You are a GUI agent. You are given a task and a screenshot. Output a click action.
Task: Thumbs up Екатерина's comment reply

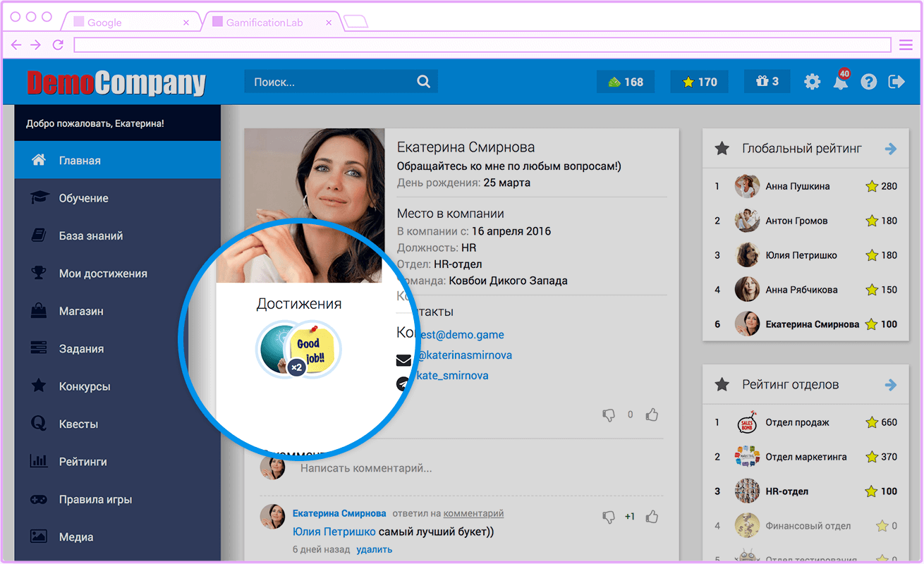click(x=652, y=517)
